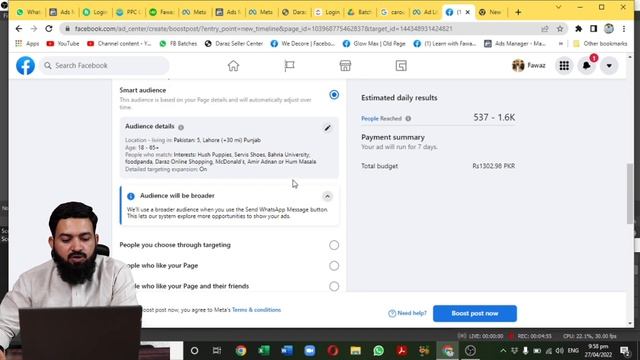This screenshot has height=360, width=640.
Task: Open the Facebook menu grid icon
Action: [x=564, y=66]
